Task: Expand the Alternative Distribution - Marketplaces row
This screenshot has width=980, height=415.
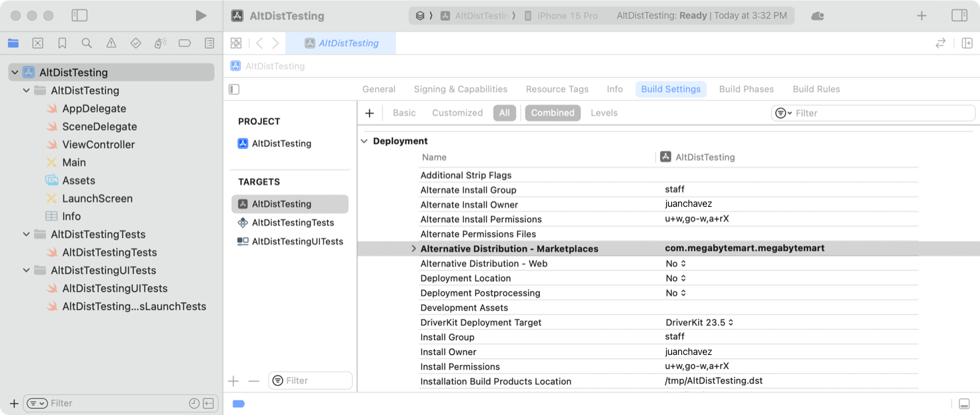Action: pos(413,248)
